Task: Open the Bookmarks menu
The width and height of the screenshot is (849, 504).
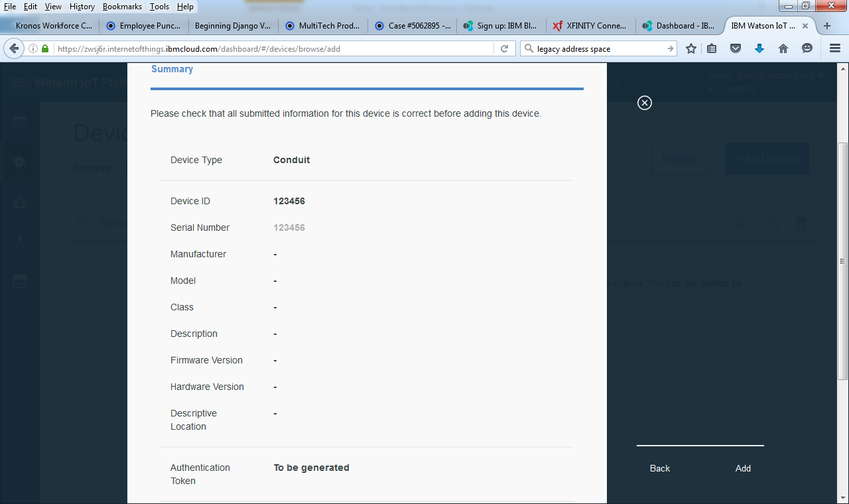Action: coord(122,7)
